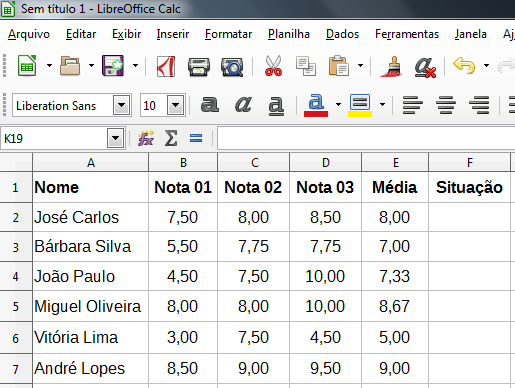Expand the Paste options dropdown arrow

[360, 66]
